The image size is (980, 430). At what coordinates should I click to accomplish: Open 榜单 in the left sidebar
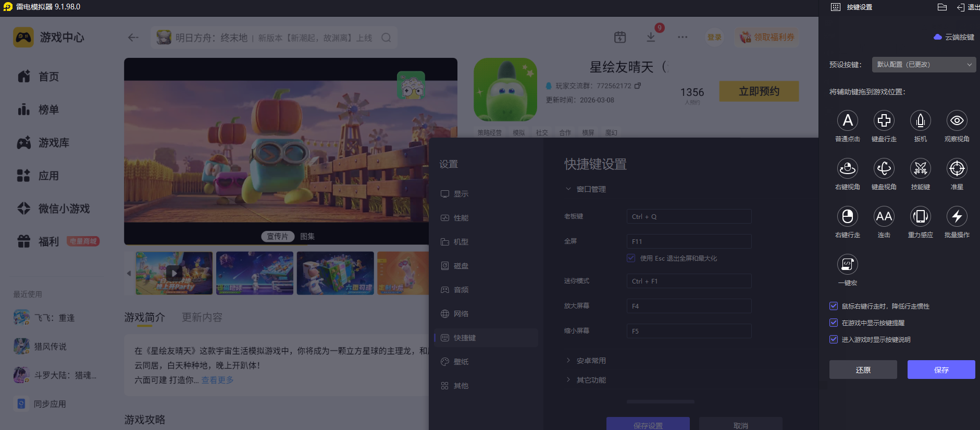pos(48,109)
